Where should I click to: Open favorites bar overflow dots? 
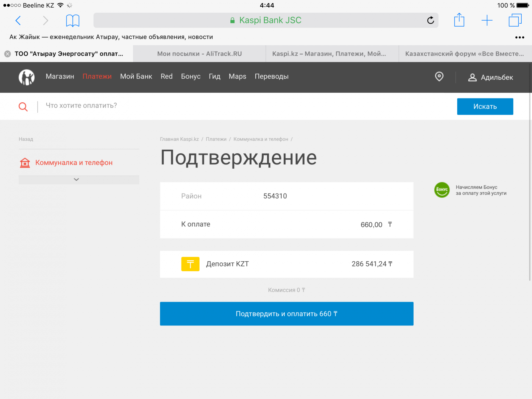(x=520, y=37)
